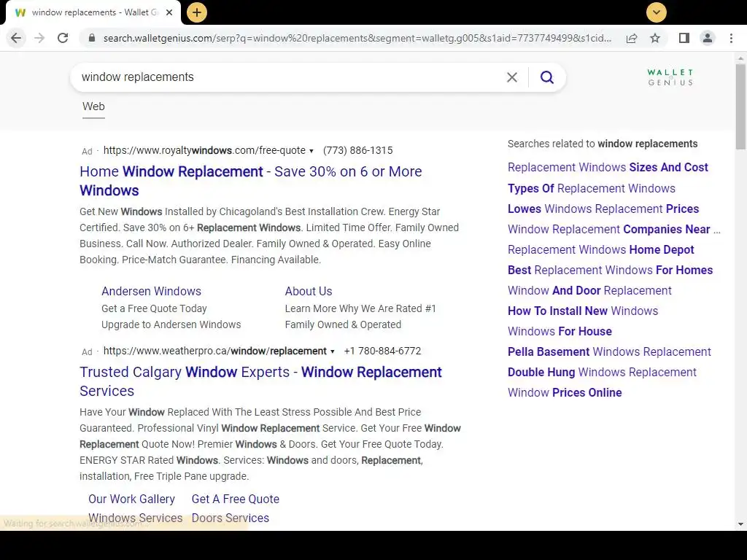The image size is (747, 560).
Task: Click phone number (773) 886-1315
Action: click(357, 150)
